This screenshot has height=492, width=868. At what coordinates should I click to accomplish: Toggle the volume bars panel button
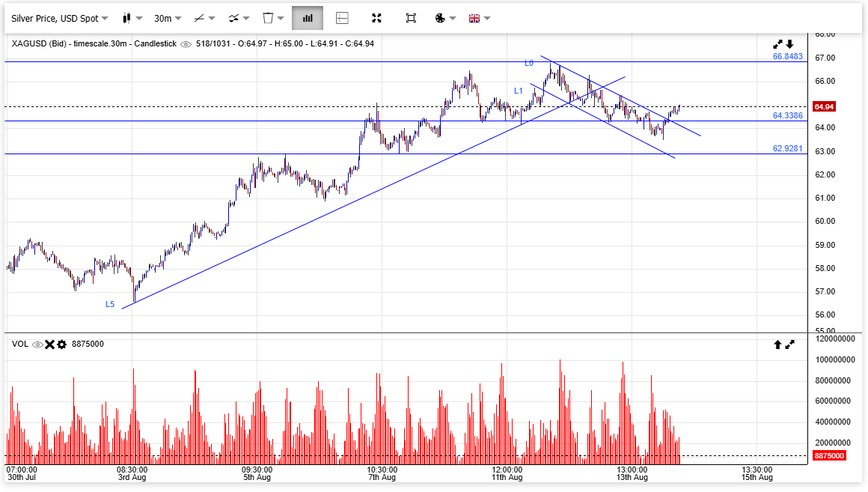pos(308,18)
